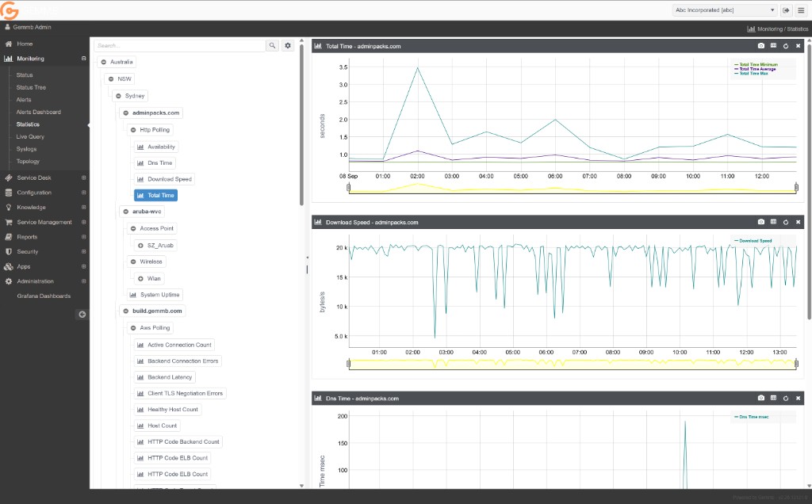
Task: Open Status Tree page
Action: (x=31, y=87)
